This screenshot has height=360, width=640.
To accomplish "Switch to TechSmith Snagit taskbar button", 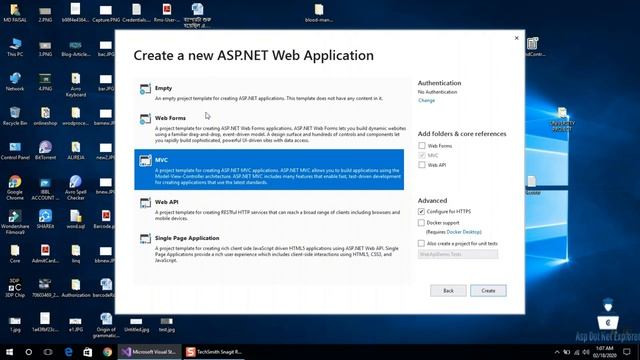I will pos(214,352).
